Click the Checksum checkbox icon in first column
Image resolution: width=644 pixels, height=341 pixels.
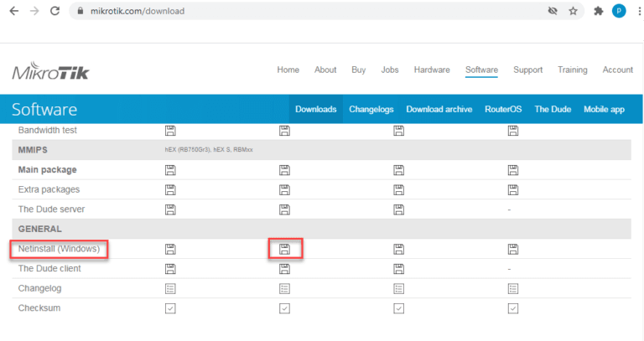point(170,308)
